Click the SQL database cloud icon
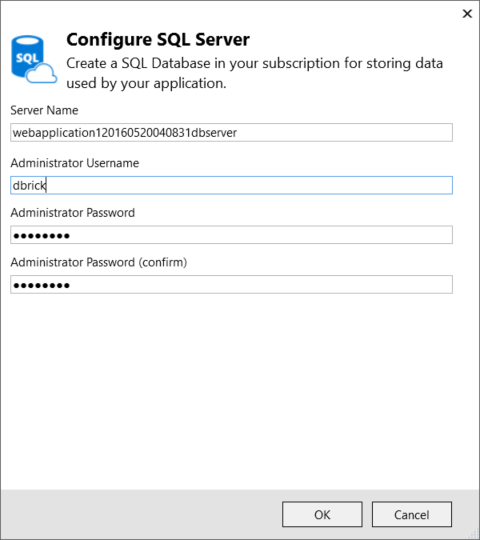 click(34, 59)
